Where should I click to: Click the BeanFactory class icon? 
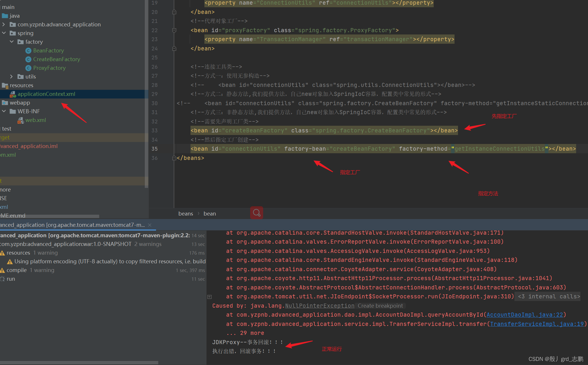point(28,51)
